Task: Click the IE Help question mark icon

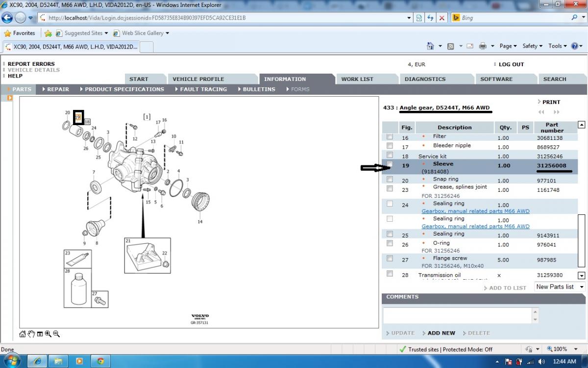Action: coord(575,46)
